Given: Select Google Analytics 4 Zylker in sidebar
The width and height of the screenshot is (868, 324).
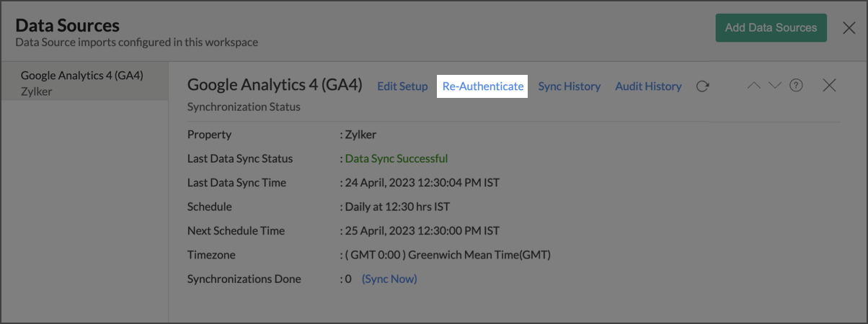Looking at the screenshot, I should coord(84,83).
